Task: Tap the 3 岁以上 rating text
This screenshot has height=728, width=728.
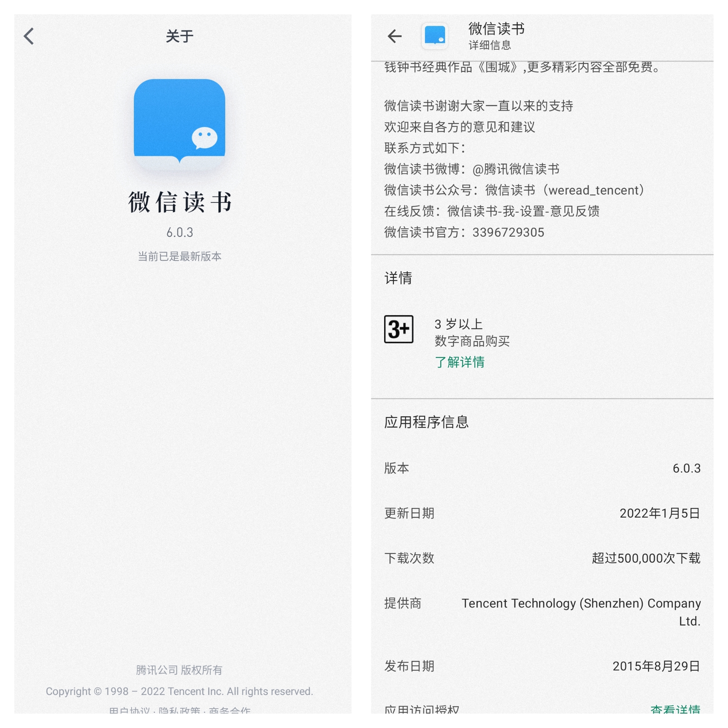Action: click(458, 324)
